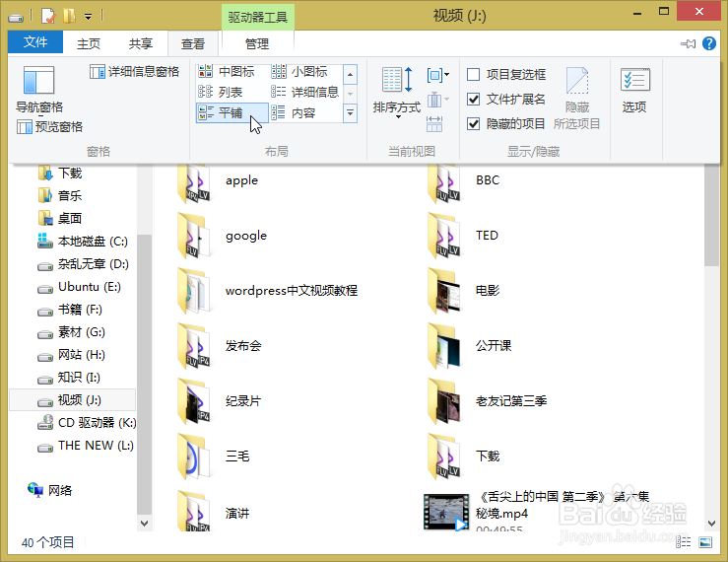The height and width of the screenshot is (562, 728).
Task: Select the 电影 folder icon
Action: [444, 291]
